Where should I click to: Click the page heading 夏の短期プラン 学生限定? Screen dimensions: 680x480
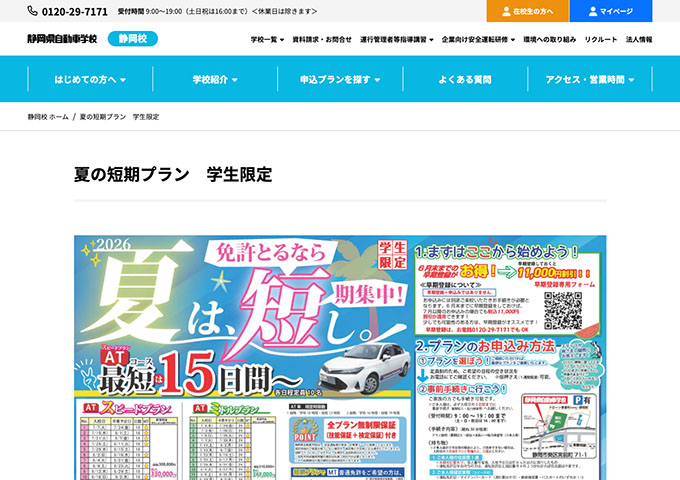tap(173, 174)
